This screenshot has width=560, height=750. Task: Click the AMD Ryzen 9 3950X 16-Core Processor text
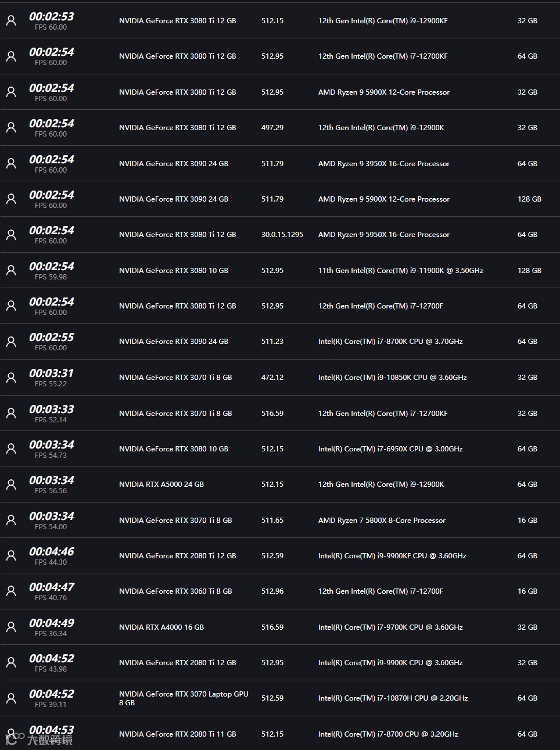click(x=384, y=164)
